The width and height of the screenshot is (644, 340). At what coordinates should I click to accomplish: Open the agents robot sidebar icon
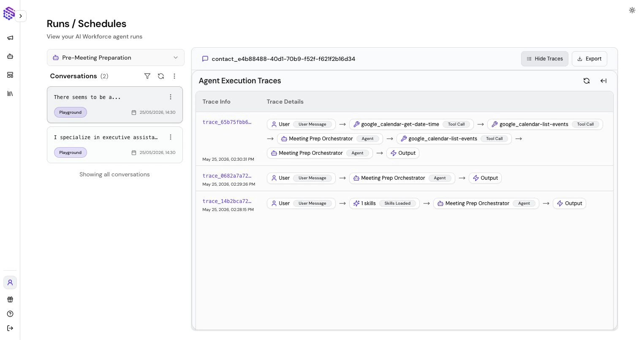[x=10, y=56]
